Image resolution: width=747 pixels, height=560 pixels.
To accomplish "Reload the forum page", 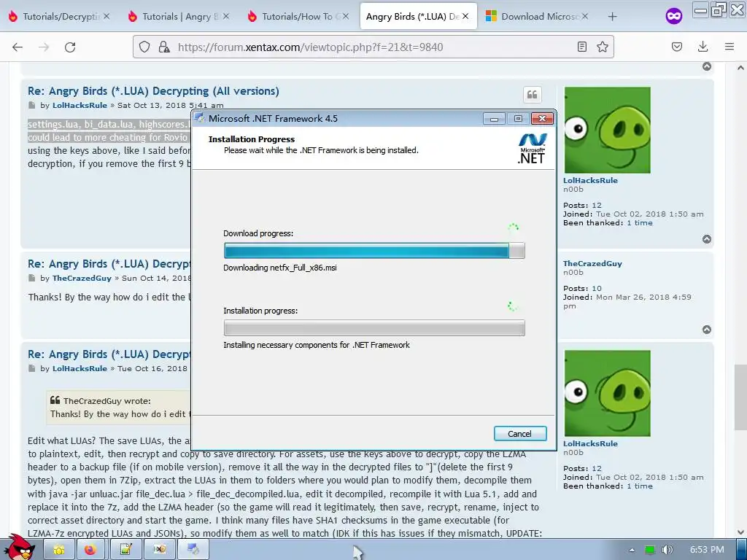I will (x=70, y=47).
